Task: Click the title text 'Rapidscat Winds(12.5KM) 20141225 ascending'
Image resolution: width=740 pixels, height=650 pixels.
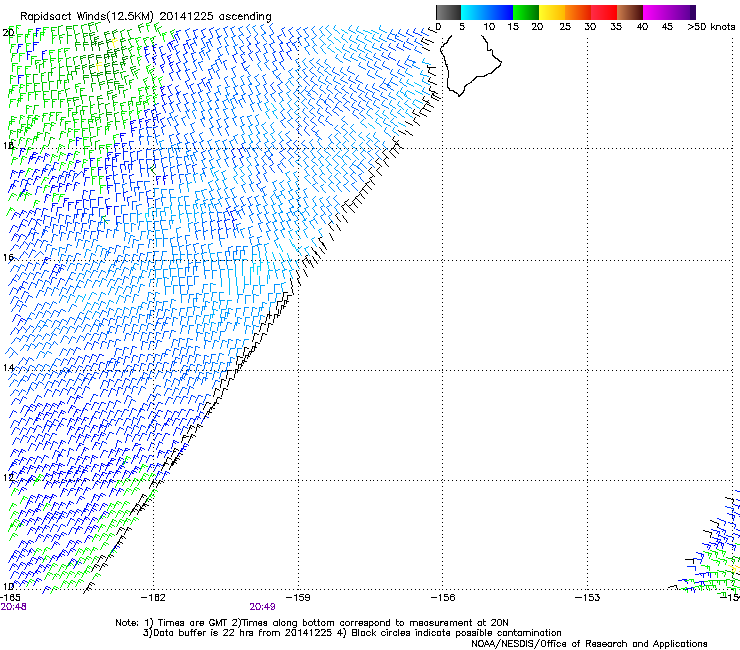Action: point(145,17)
